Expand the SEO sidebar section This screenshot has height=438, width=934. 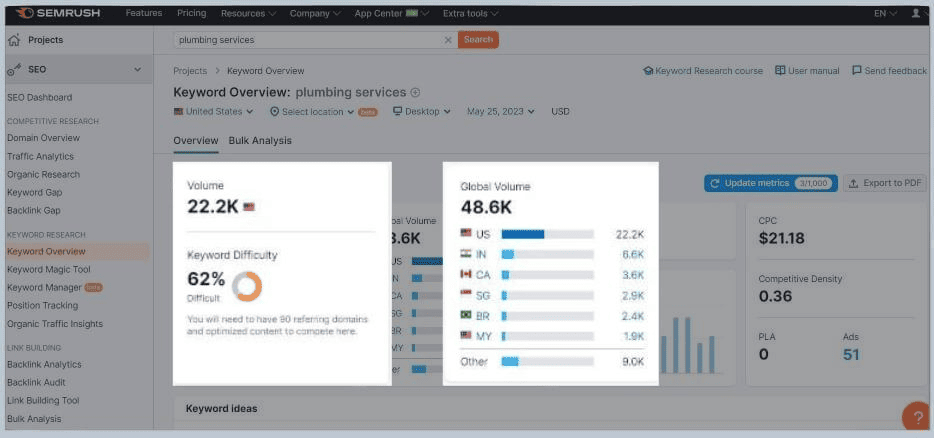137,70
